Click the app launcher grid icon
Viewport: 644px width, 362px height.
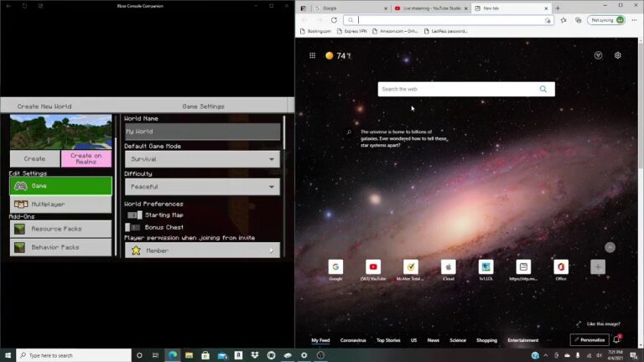(x=313, y=55)
